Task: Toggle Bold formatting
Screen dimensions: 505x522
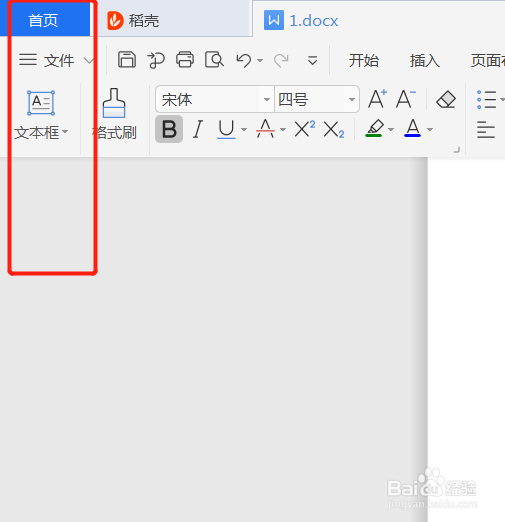Action: (x=169, y=129)
